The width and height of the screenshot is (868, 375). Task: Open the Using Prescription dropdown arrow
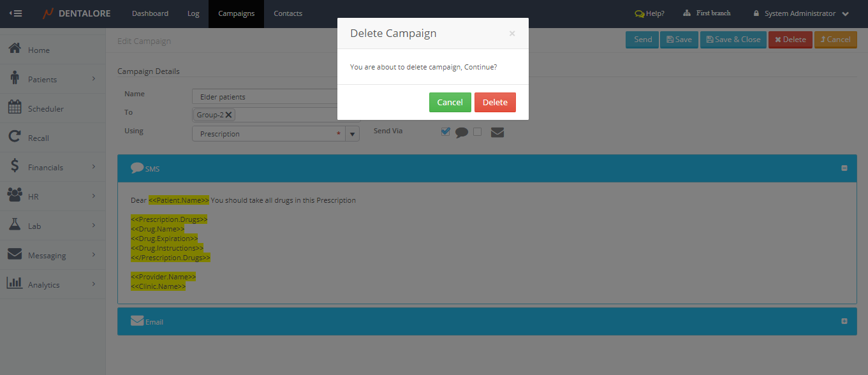click(353, 134)
